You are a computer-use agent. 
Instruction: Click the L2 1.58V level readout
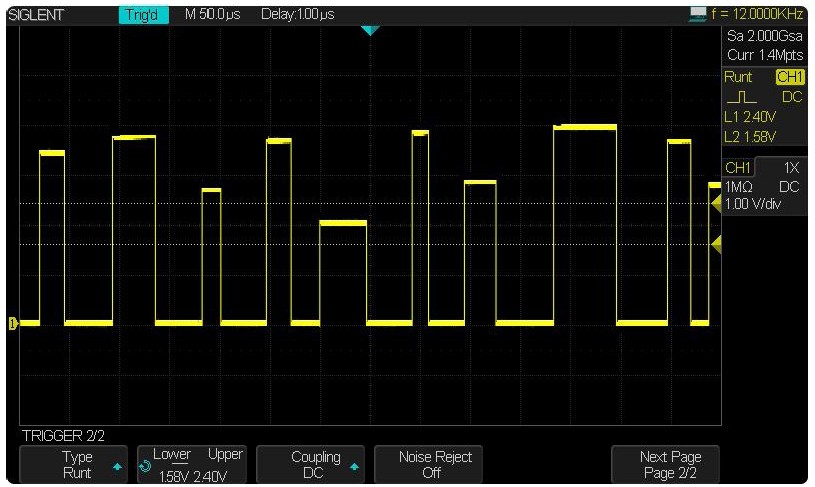[750, 137]
